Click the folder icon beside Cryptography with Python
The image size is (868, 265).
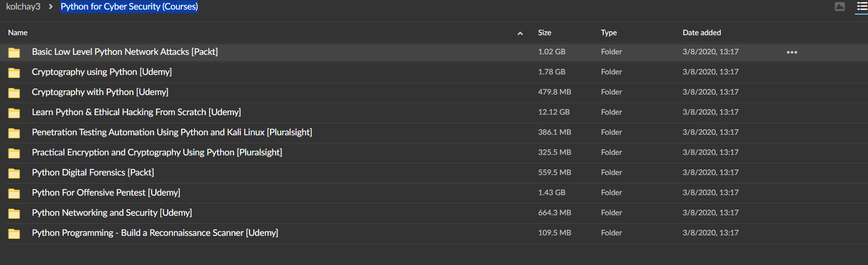click(14, 93)
